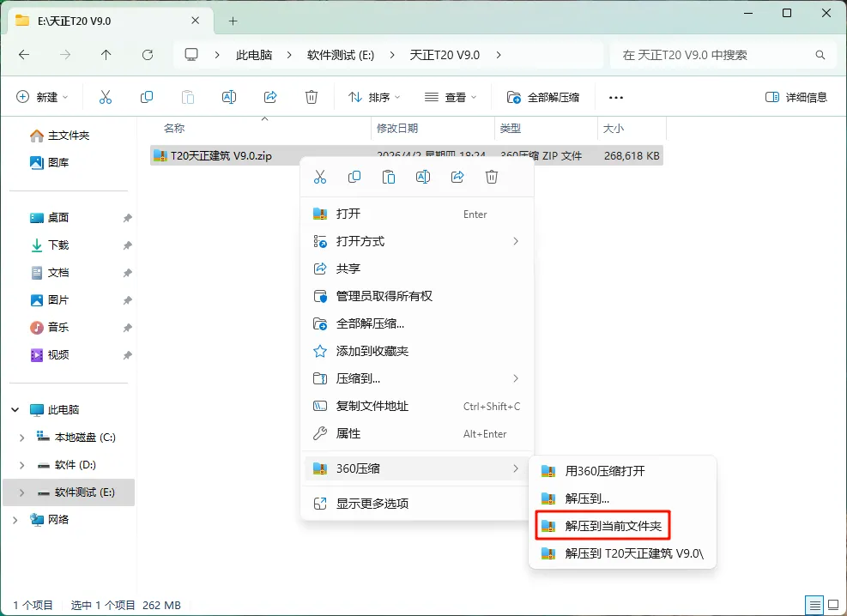This screenshot has width=847, height=616.
Task: Click the computer icon in the address bar
Action: pos(191,55)
